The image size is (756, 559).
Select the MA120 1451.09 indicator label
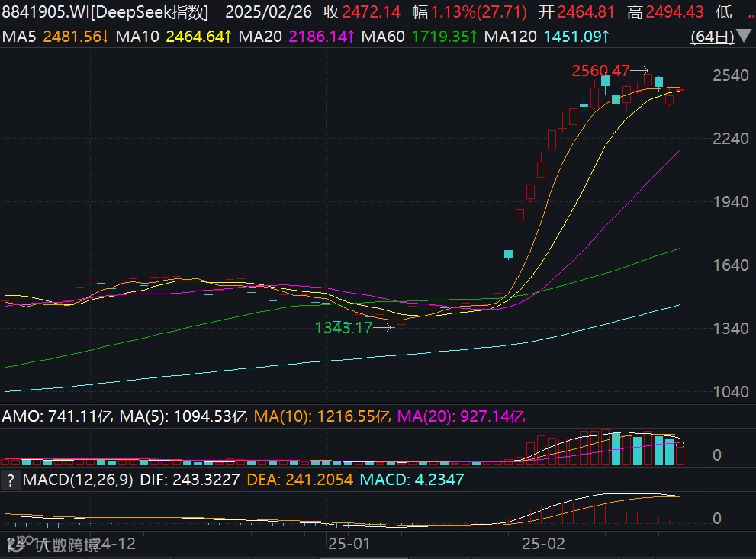(x=546, y=36)
